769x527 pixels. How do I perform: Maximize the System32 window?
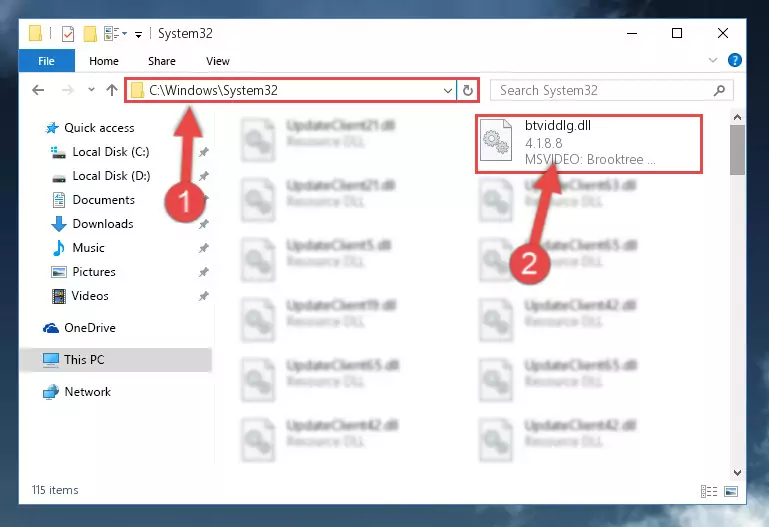tap(677, 33)
